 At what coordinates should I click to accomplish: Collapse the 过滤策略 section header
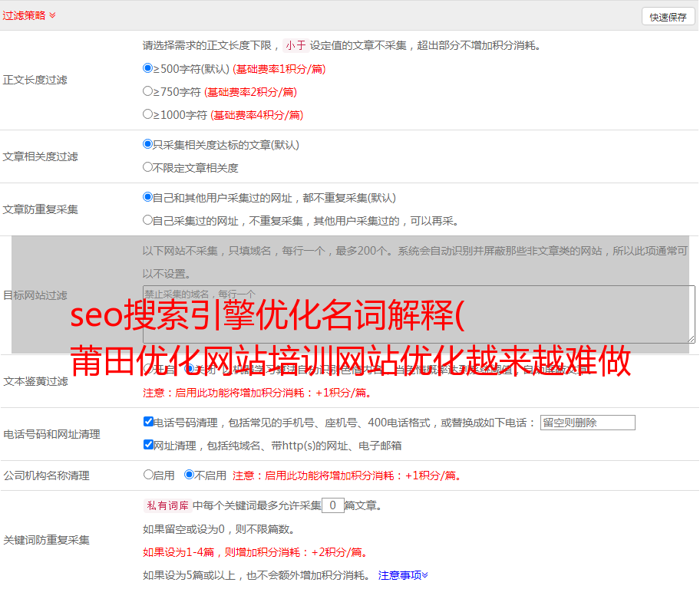[x=29, y=15]
